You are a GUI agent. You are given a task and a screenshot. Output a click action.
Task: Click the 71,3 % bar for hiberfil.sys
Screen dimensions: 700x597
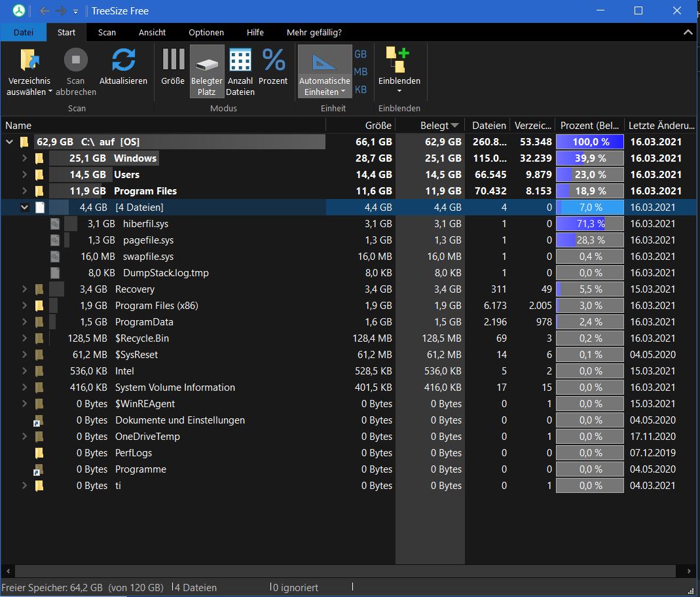tap(590, 223)
